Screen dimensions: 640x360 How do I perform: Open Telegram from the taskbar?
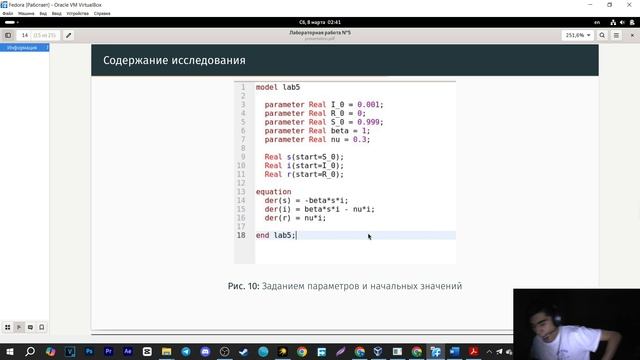tap(186, 351)
